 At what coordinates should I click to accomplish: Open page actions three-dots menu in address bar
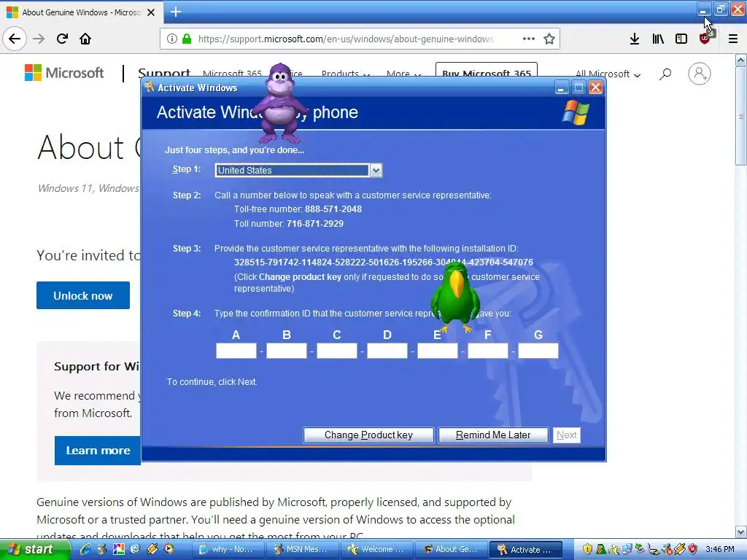point(529,39)
